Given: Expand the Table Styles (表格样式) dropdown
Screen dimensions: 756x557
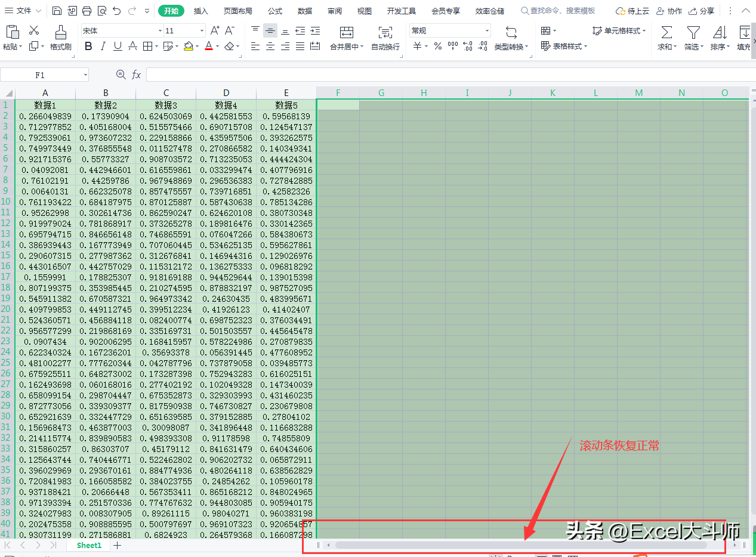Looking at the screenshot, I should (x=585, y=46).
